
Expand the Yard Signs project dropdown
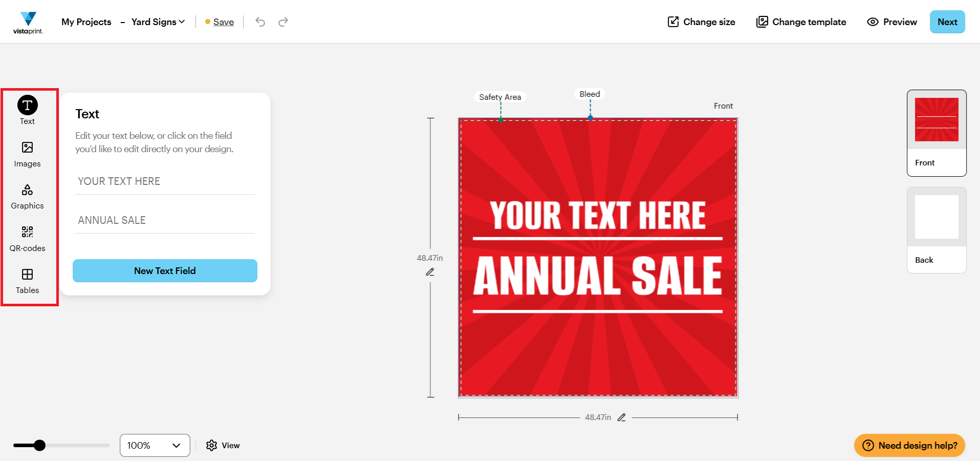coord(158,22)
